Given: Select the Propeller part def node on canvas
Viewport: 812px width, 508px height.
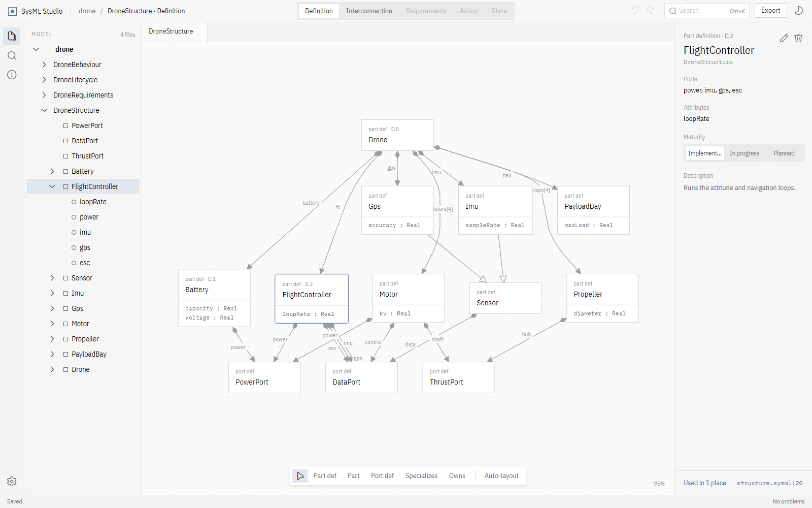Looking at the screenshot, I should pos(602,298).
